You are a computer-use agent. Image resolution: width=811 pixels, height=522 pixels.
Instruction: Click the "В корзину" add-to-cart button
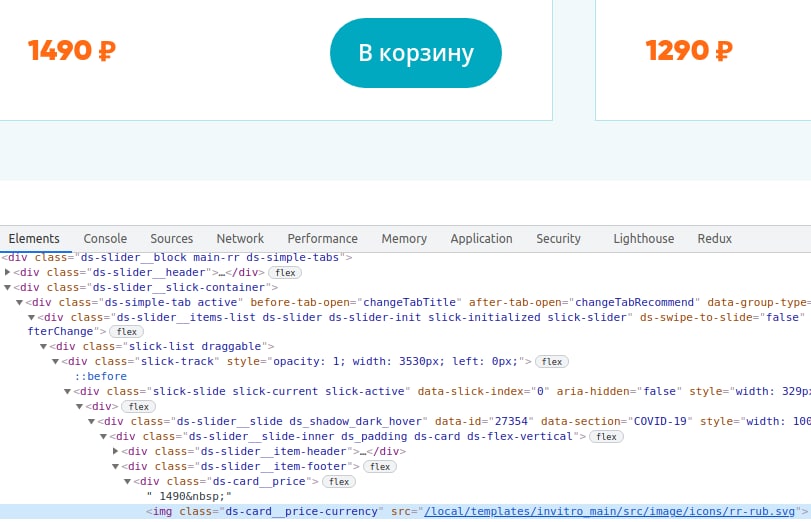[x=416, y=53]
